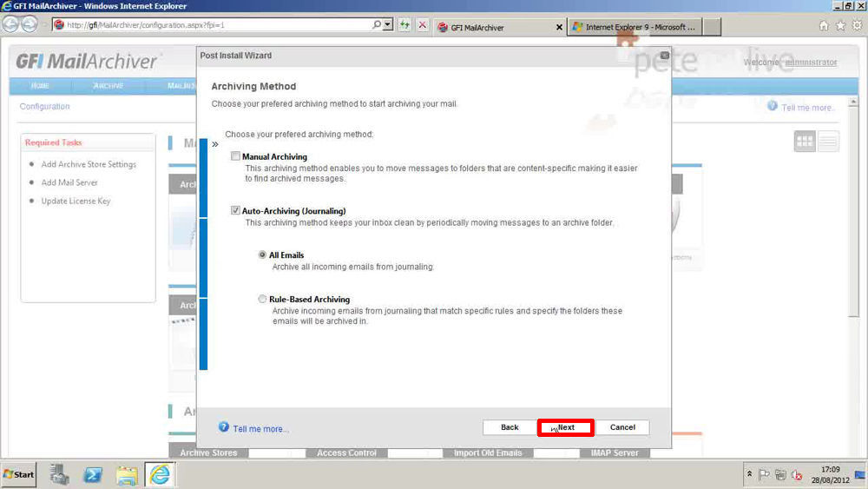This screenshot has height=489, width=868.
Task: Click the scrollbar up arrow
Action: point(853,102)
